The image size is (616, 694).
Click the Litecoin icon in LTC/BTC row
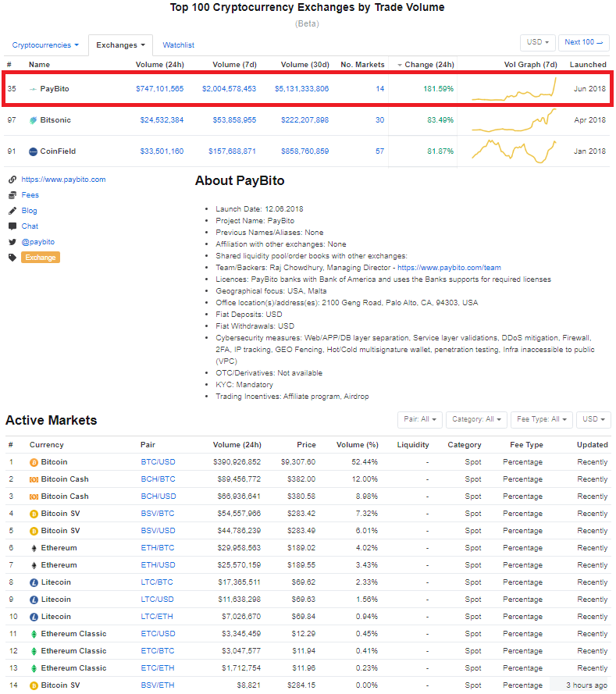34,583
